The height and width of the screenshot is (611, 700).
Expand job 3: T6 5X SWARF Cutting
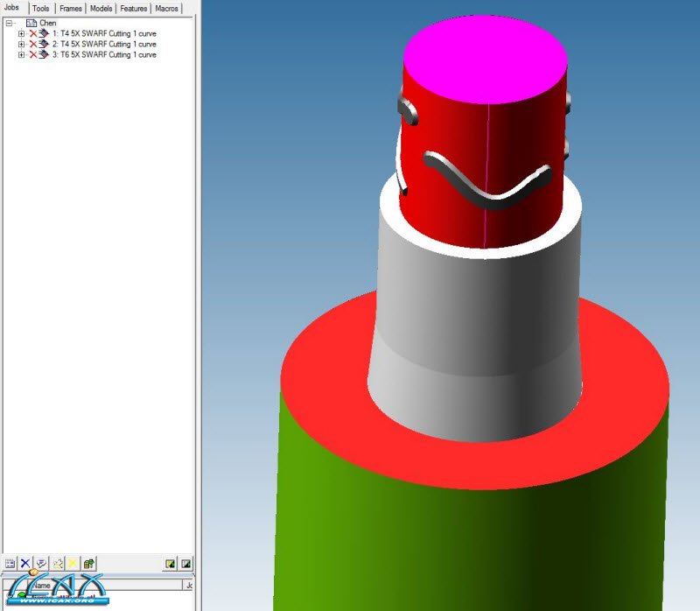21,54
